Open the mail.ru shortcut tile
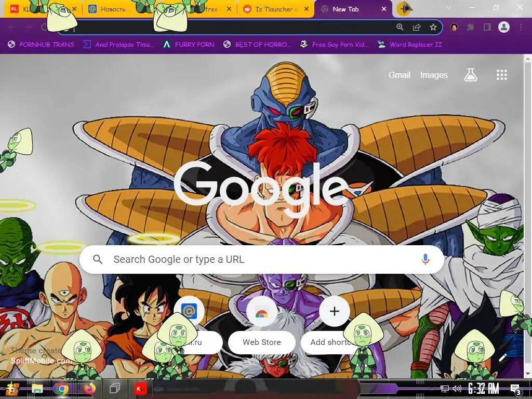The image size is (532, 399). [x=189, y=324]
